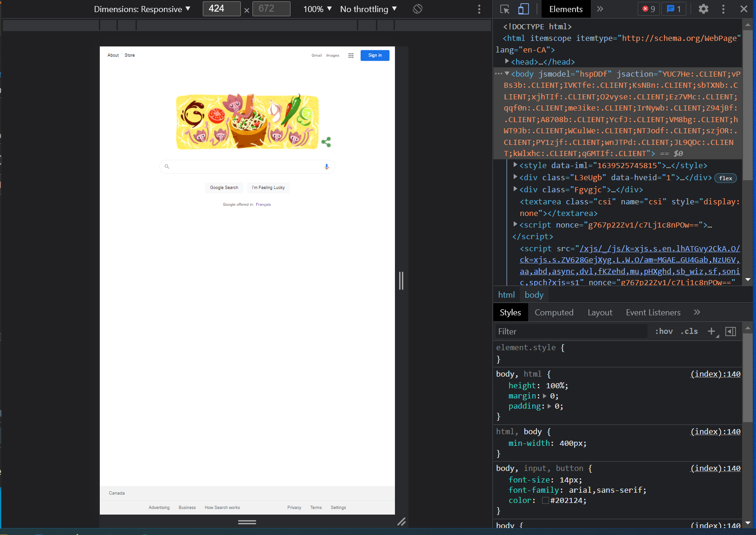Switch to the Elements tab
The image size is (756, 535).
click(566, 9)
